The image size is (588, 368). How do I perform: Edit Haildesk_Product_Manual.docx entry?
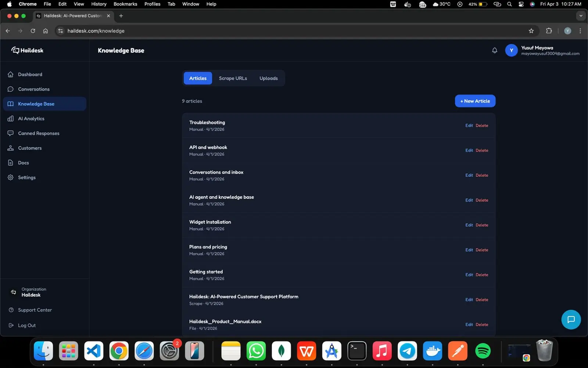[x=469, y=325]
